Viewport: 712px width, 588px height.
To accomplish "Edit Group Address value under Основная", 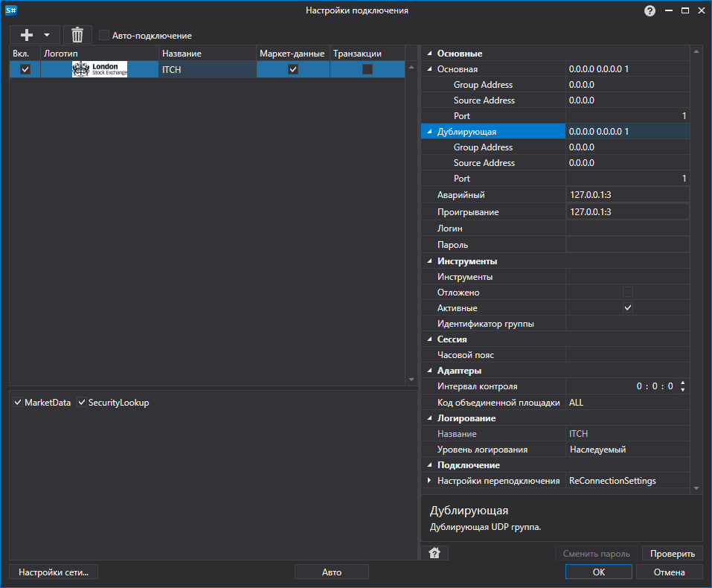I will [627, 85].
